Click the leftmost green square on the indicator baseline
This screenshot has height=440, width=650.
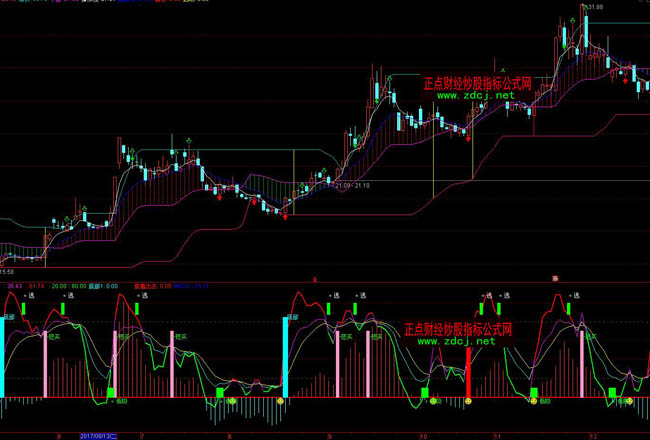tap(111, 393)
